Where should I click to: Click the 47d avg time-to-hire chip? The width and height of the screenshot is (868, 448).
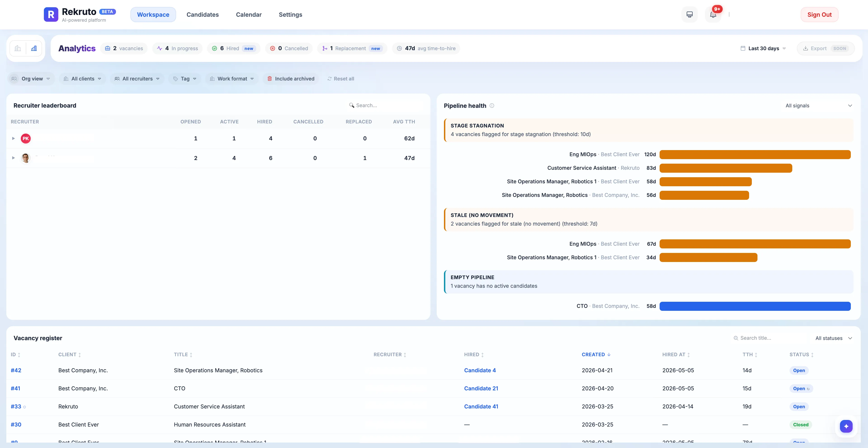tap(426, 49)
